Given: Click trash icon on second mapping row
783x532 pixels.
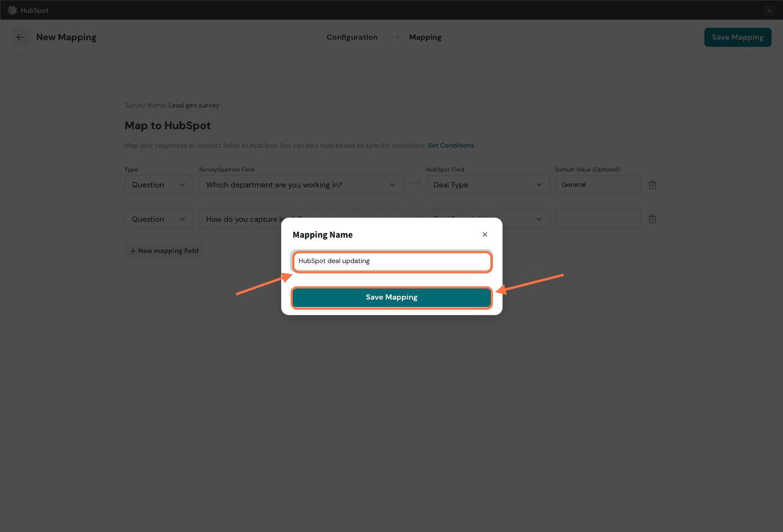Looking at the screenshot, I should (x=652, y=219).
